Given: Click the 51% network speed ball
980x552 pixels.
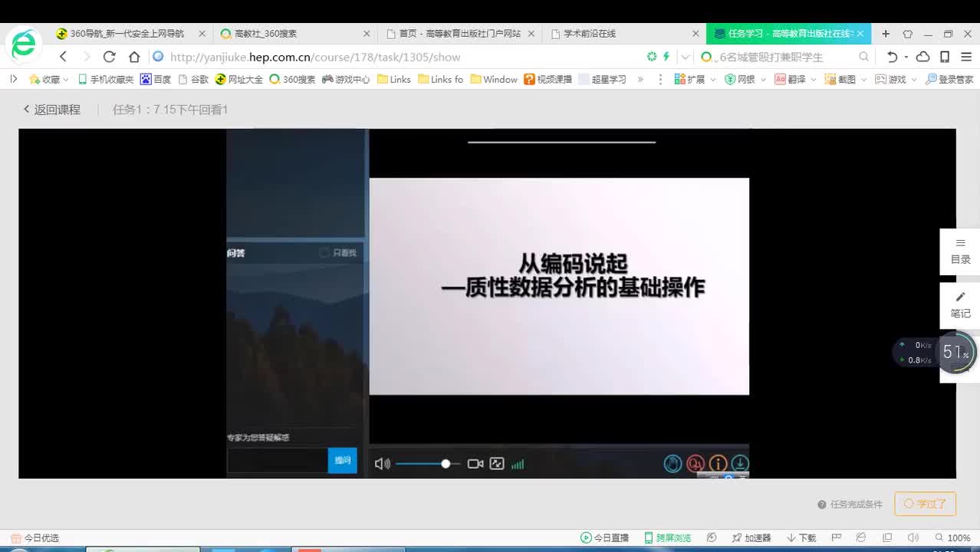Looking at the screenshot, I should point(955,353).
